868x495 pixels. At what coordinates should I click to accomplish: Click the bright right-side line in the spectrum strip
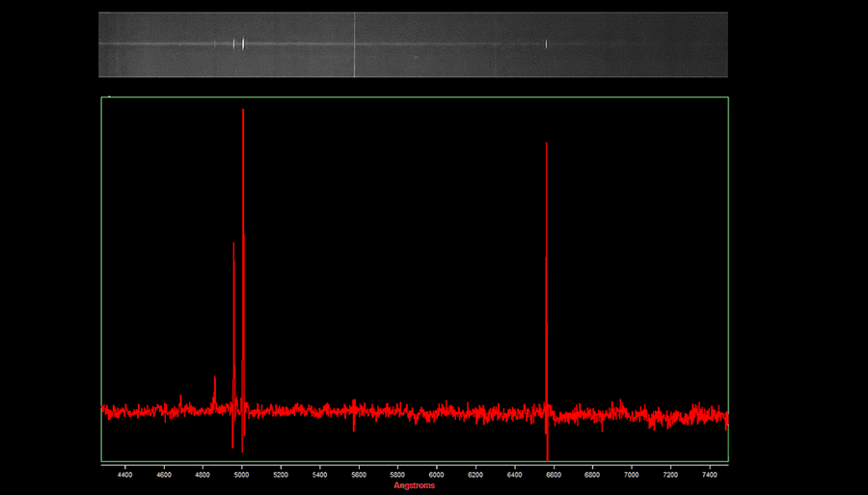click(x=546, y=44)
